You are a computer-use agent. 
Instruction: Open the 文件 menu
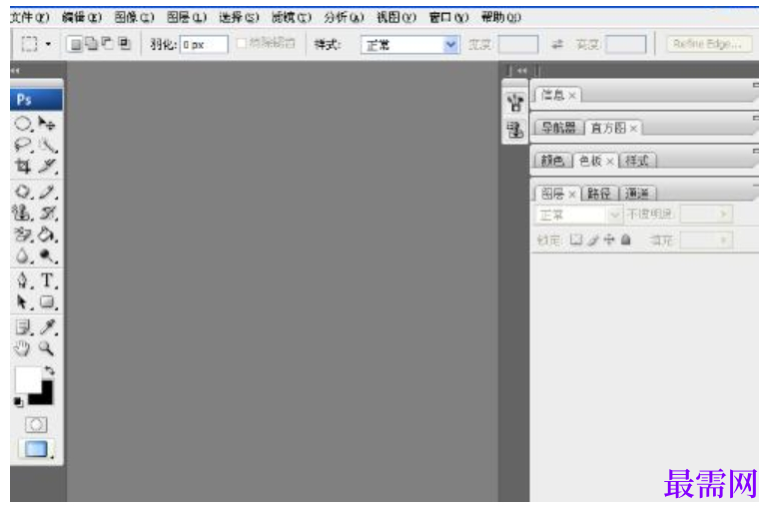click(x=30, y=17)
